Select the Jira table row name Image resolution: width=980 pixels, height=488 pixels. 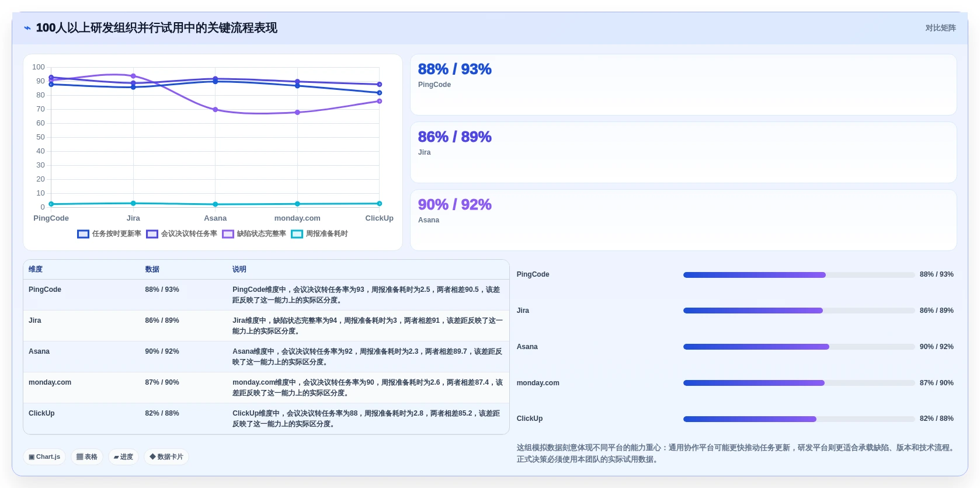pos(35,320)
